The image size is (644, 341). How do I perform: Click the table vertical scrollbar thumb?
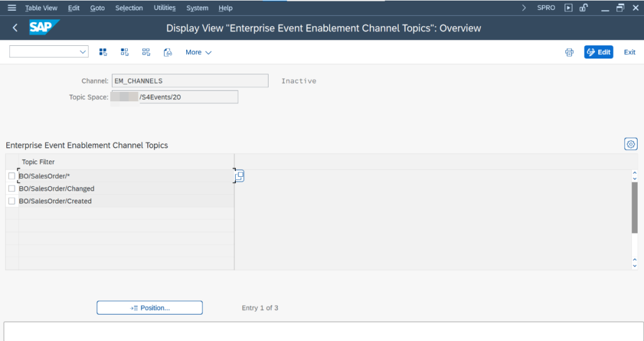pyautogui.click(x=635, y=208)
